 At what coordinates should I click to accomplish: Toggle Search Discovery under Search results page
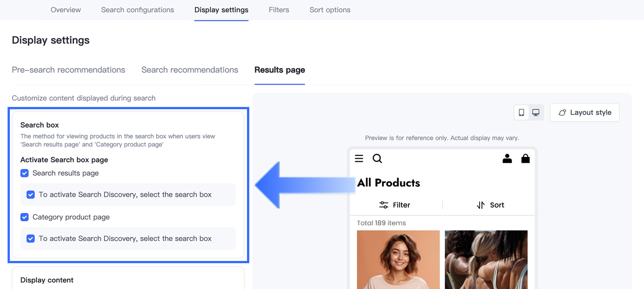(31, 195)
